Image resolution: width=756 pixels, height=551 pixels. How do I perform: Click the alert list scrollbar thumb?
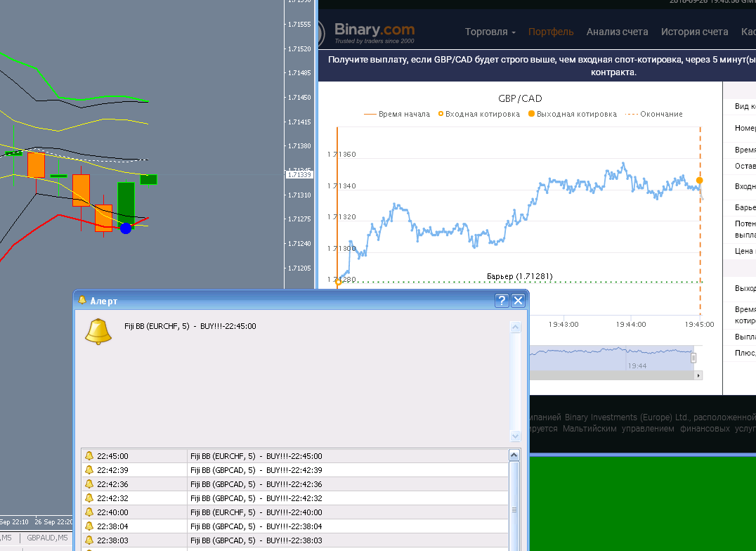click(x=514, y=507)
